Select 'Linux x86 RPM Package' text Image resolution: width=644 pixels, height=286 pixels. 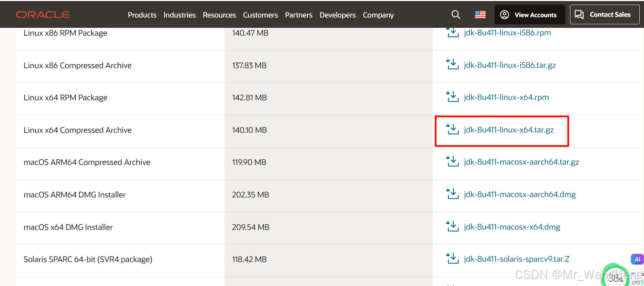[x=65, y=33]
